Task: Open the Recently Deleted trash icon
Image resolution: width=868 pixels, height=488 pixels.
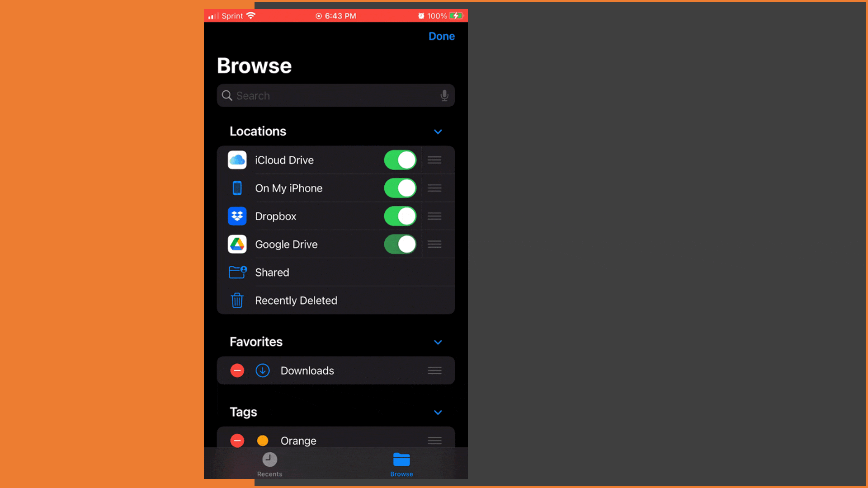Action: coord(237,300)
